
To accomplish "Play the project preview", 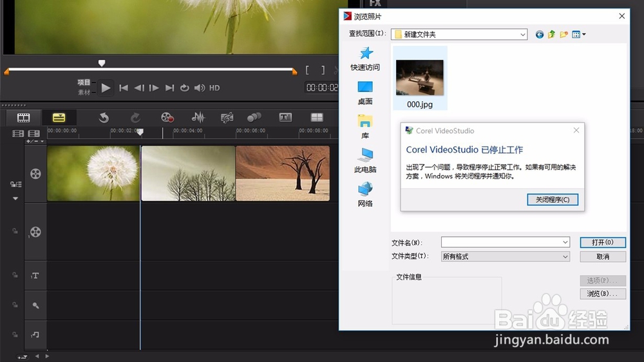I will click(x=106, y=88).
